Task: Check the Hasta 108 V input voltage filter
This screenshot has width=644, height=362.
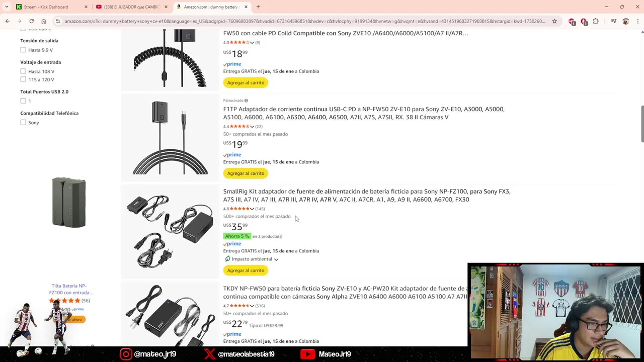Action: pos(23,71)
